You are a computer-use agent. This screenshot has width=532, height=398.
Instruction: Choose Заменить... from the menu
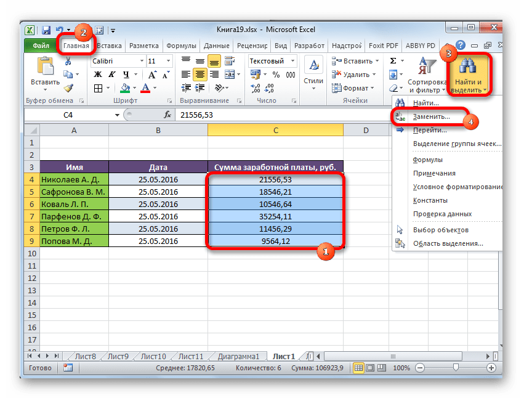(431, 116)
